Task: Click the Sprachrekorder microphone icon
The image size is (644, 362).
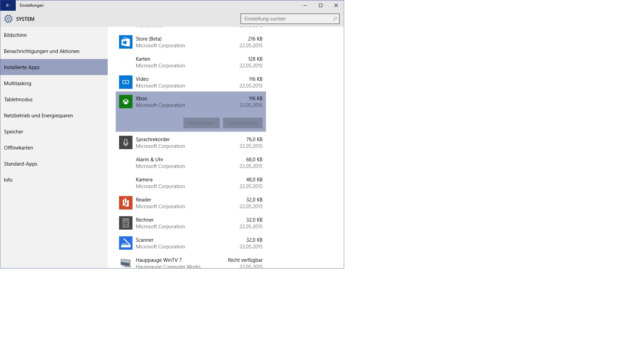Action: [125, 142]
